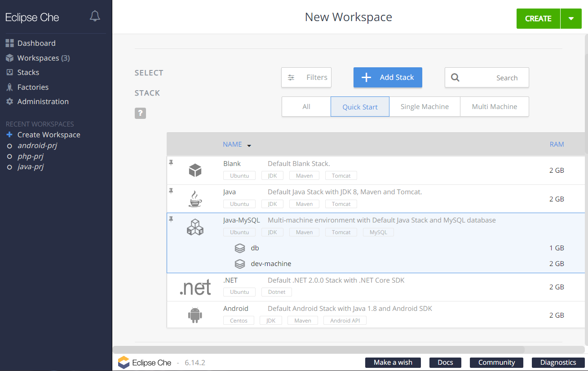Open the Filters control
This screenshot has width=588, height=371.
(x=306, y=77)
